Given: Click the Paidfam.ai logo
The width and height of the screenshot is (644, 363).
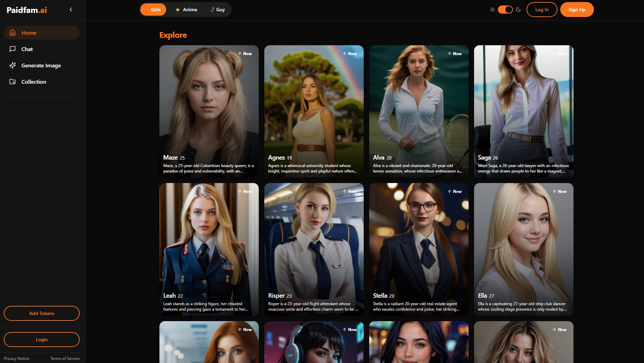Looking at the screenshot, I should 27,10.
